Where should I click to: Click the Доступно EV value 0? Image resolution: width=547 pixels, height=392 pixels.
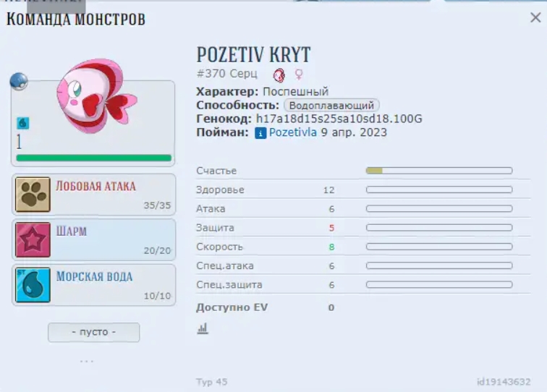click(x=331, y=307)
